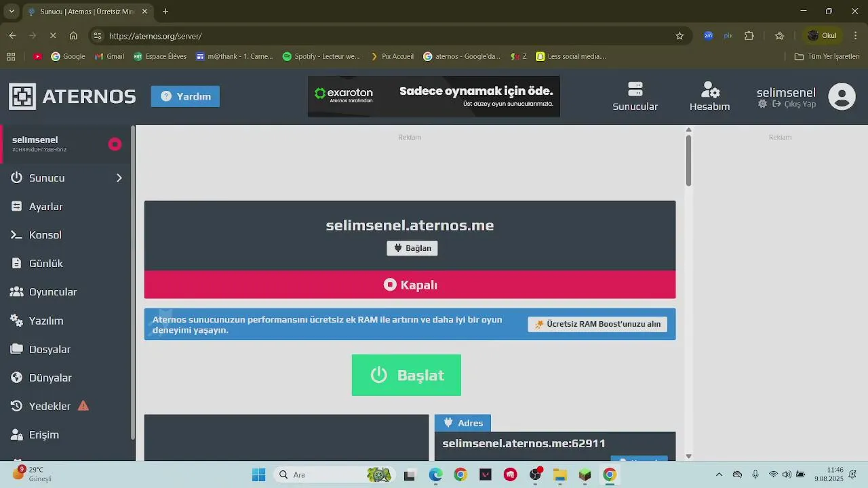Open the Okul profile button
868x488 pixels.
(822, 36)
